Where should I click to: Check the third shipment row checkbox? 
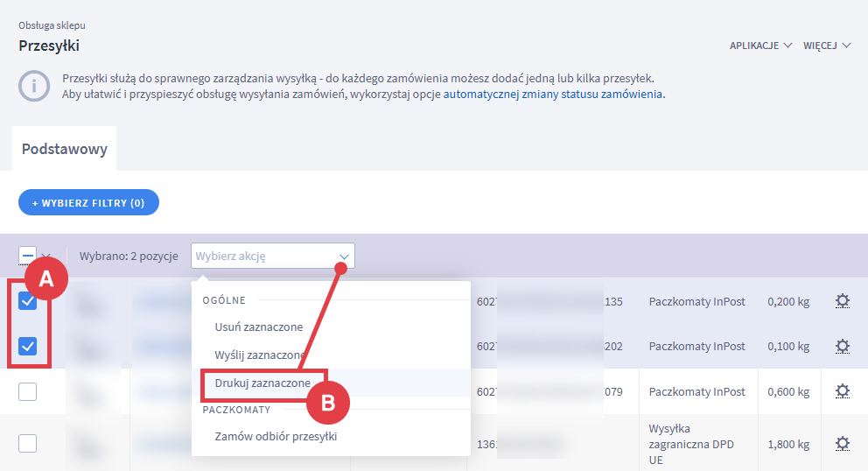[28, 391]
